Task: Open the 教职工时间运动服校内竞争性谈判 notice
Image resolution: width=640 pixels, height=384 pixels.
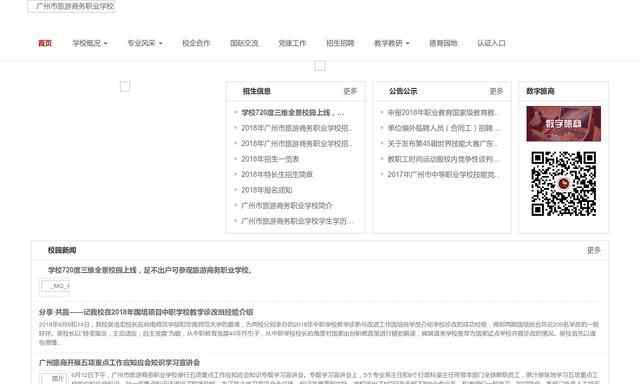Action: pos(443,159)
